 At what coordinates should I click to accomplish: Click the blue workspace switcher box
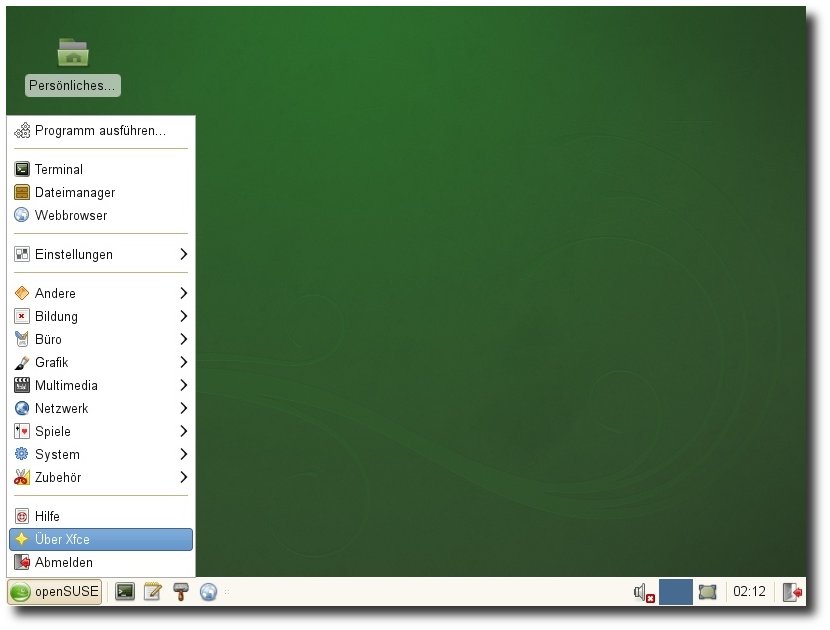(x=676, y=592)
